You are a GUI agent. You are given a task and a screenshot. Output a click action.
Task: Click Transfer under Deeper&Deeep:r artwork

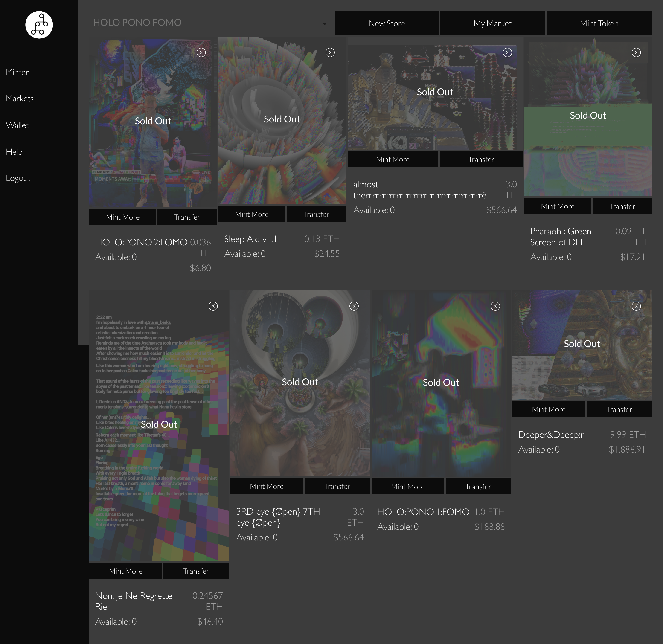619,409
